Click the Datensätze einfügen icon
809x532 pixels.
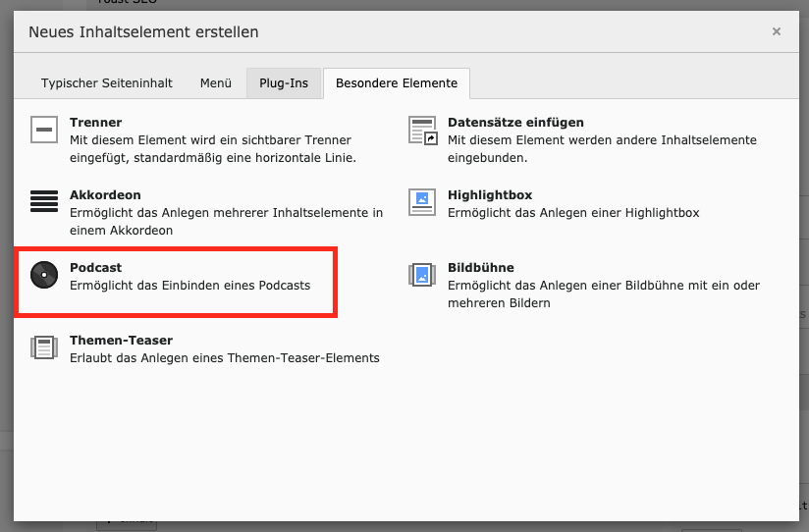point(422,130)
